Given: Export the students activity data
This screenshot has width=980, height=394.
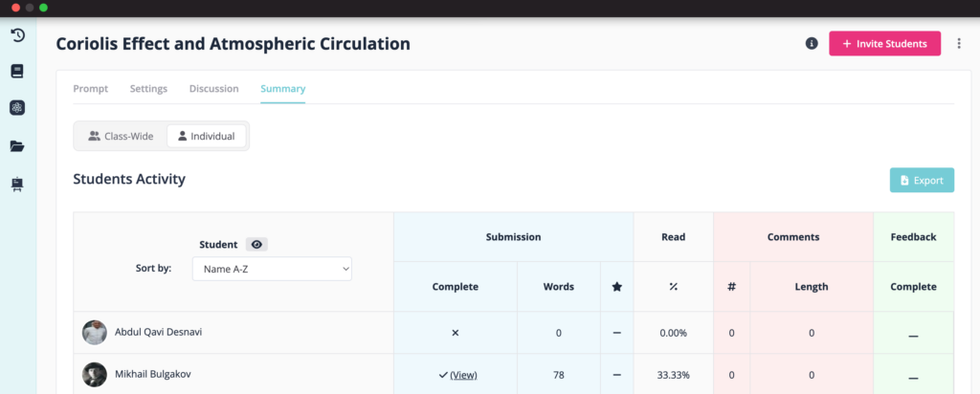Looking at the screenshot, I should click(922, 181).
